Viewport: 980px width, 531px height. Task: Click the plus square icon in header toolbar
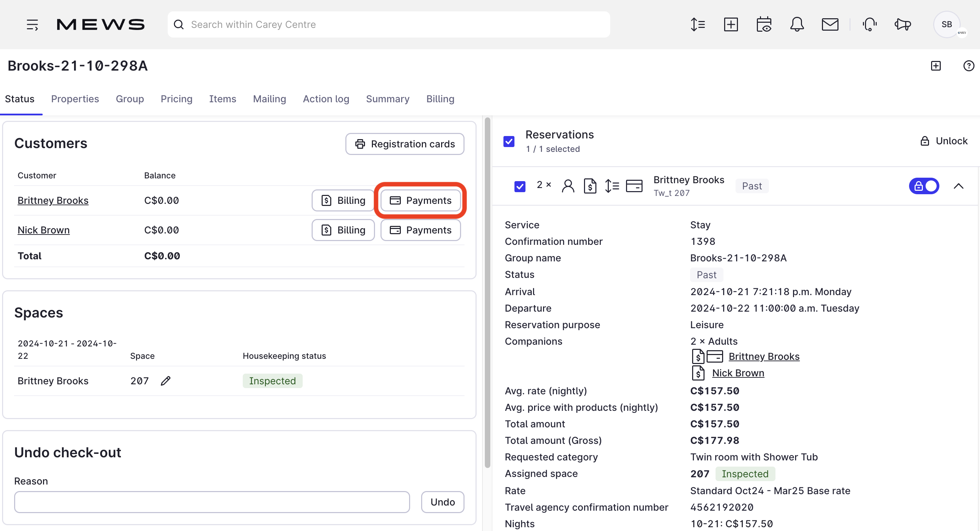tap(730, 25)
